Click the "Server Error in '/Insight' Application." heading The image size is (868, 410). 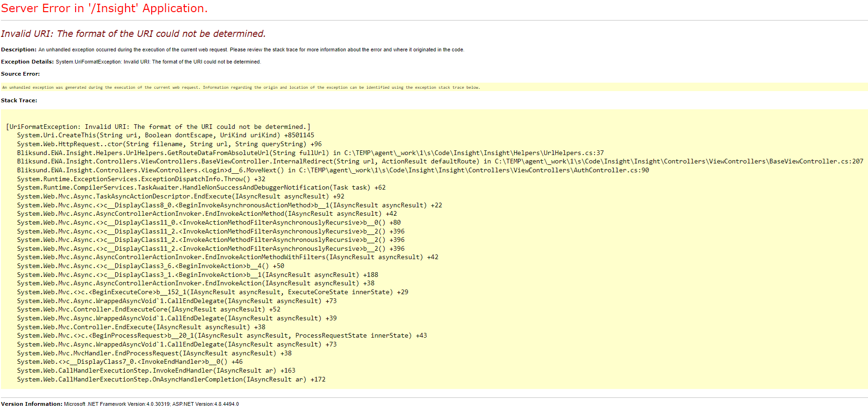pos(104,8)
